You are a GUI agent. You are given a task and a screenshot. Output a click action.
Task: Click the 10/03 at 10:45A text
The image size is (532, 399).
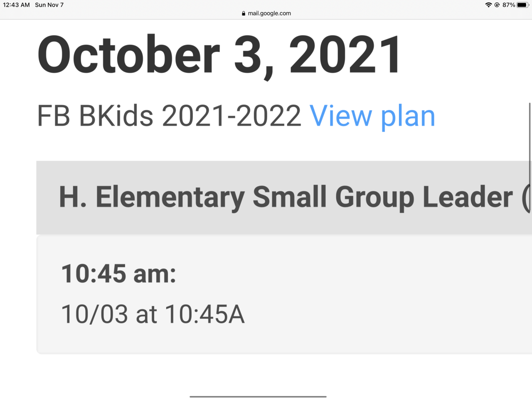tap(153, 314)
